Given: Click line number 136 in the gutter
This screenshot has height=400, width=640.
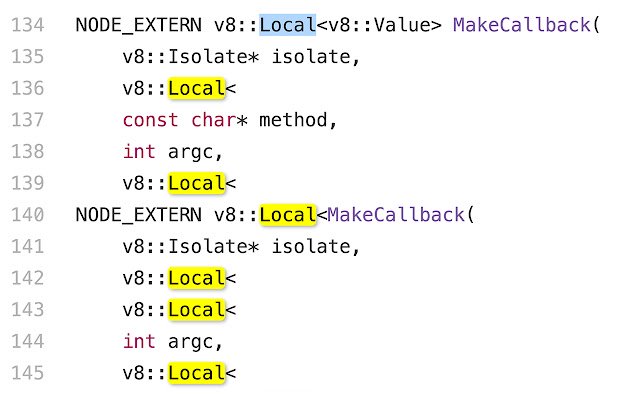Looking at the screenshot, I should click(x=27, y=88).
